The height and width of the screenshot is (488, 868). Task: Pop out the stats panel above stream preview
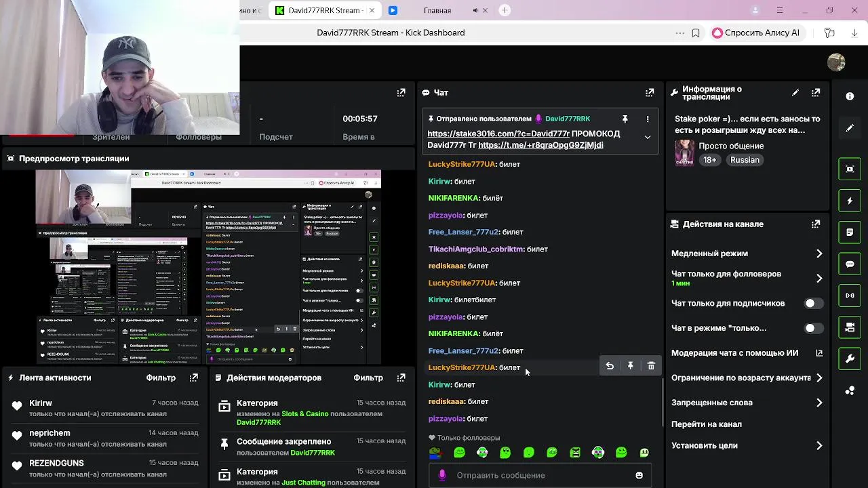pyautogui.click(x=401, y=92)
